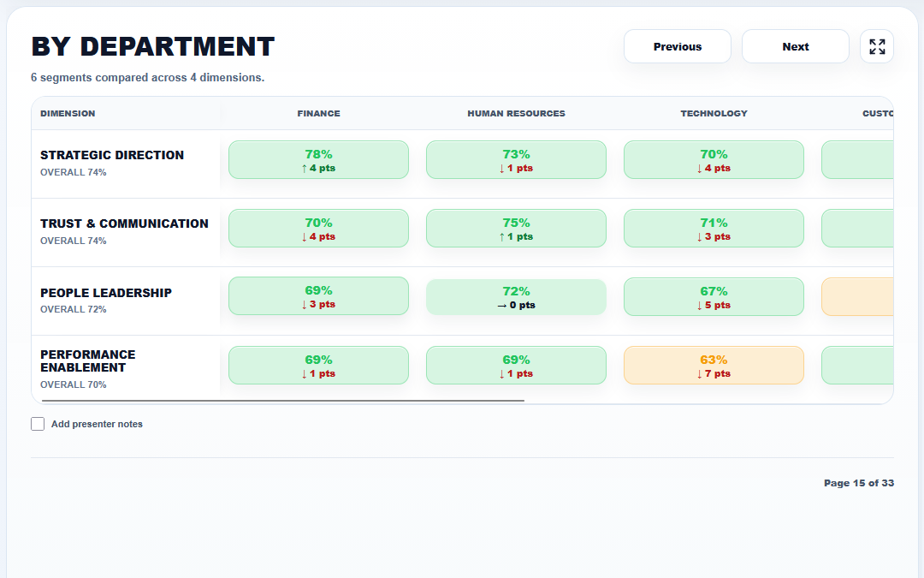Viewport: 924px width, 578px height.
Task: Click the orange People Leadership cell
Action: click(x=857, y=296)
